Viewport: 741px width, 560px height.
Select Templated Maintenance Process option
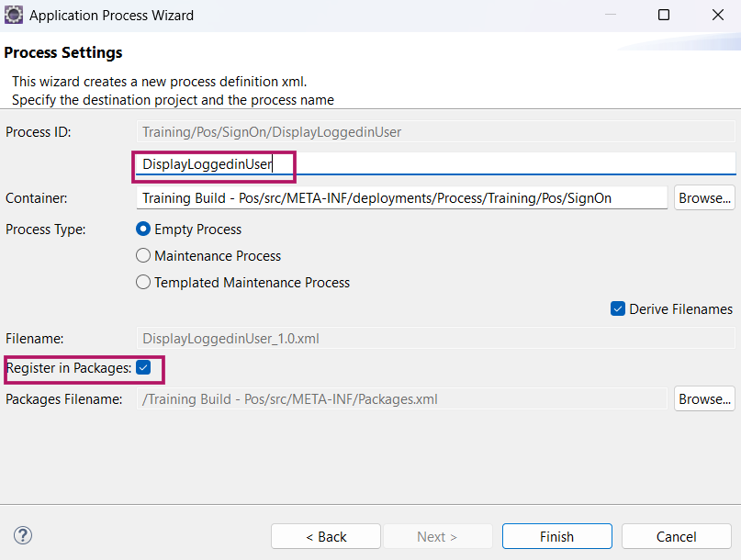pos(143,282)
